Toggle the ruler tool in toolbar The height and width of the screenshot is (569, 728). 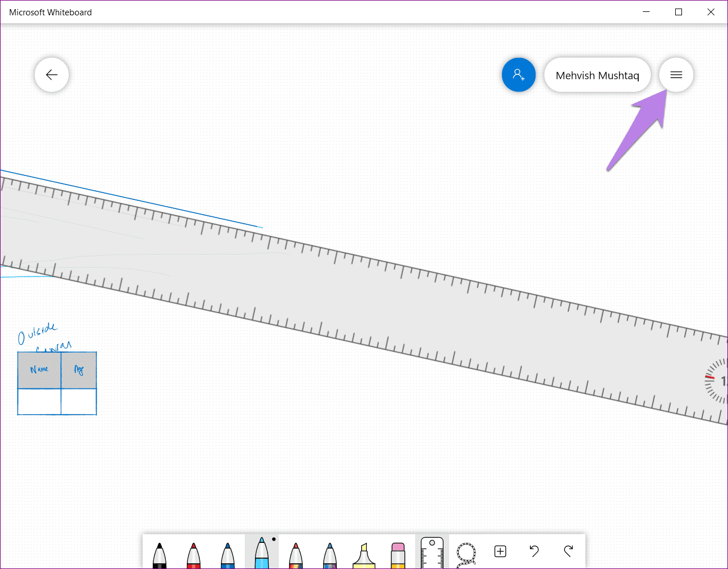[x=432, y=552]
